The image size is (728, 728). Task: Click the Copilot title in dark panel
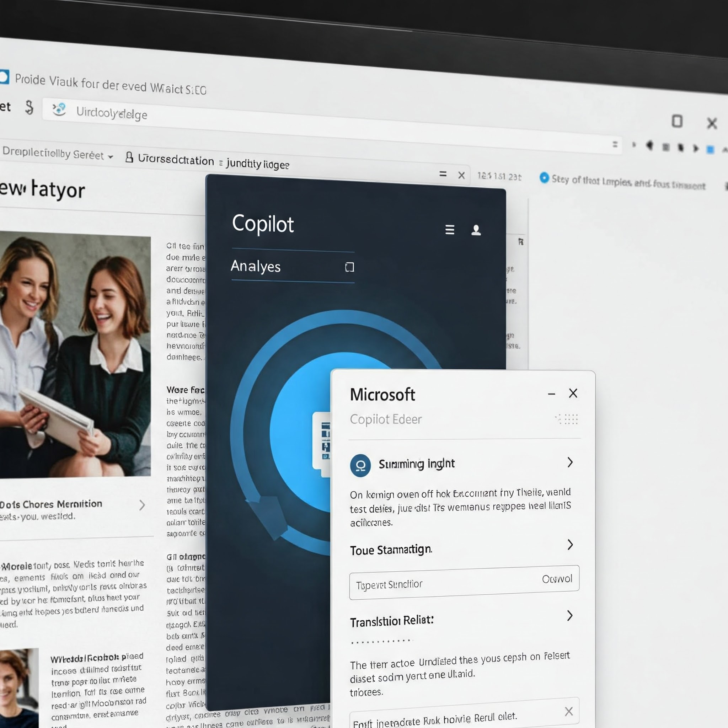[263, 224]
